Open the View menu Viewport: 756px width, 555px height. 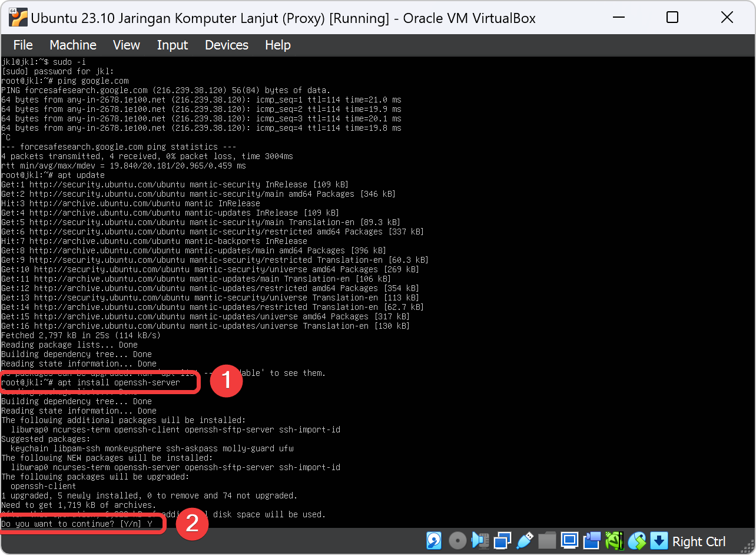click(x=127, y=45)
